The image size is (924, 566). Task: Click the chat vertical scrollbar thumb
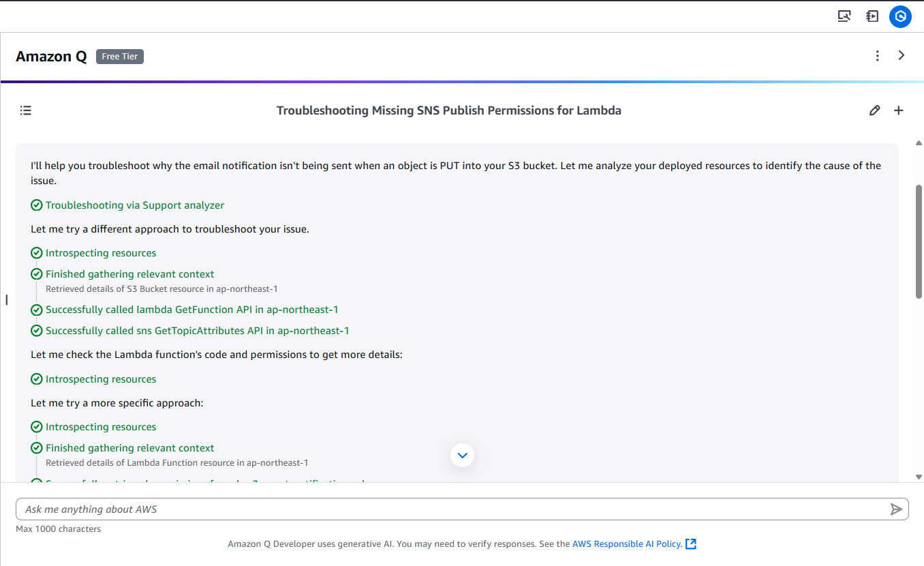click(x=919, y=241)
